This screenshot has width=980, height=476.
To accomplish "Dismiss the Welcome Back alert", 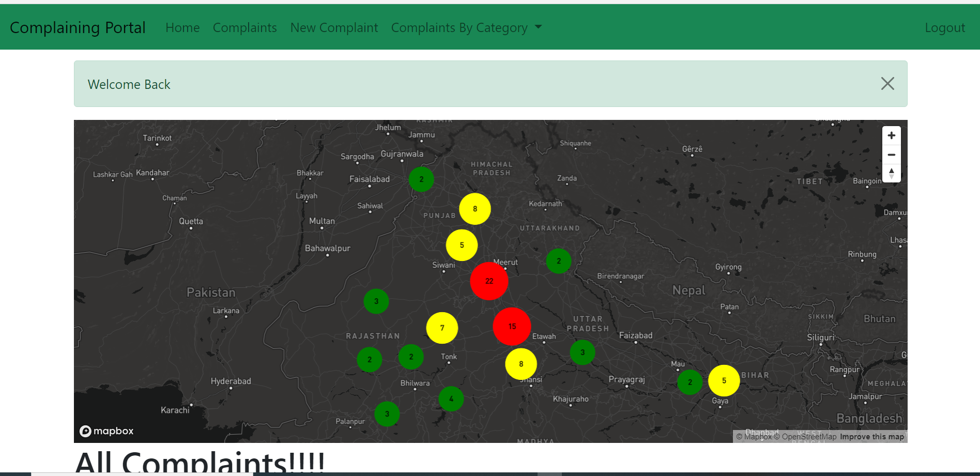I will [887, 83].
